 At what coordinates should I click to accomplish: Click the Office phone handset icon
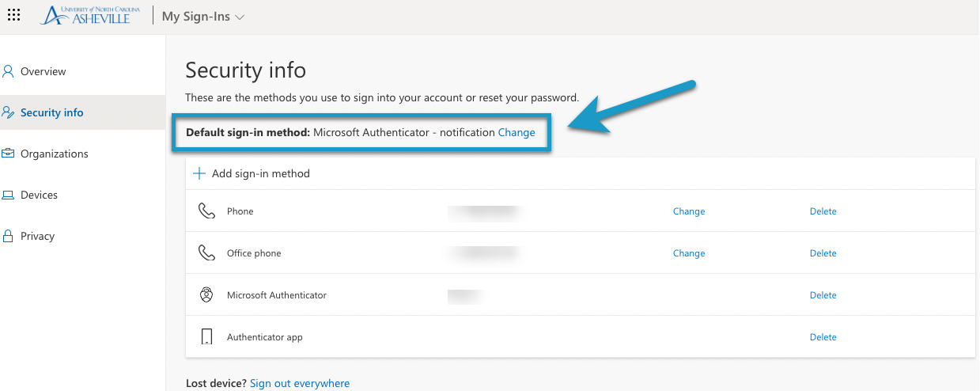pos(206,253)
